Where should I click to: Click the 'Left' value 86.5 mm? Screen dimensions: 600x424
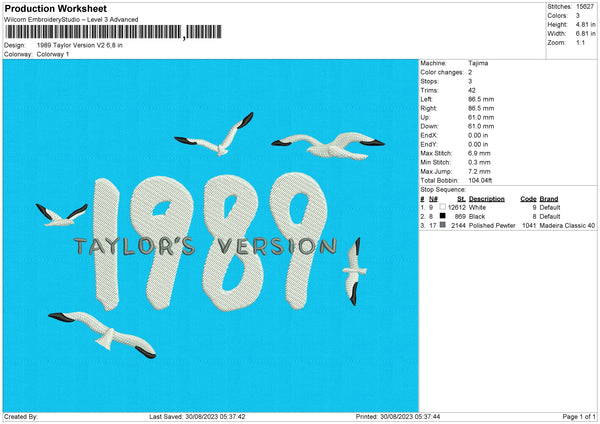[481, 99]
